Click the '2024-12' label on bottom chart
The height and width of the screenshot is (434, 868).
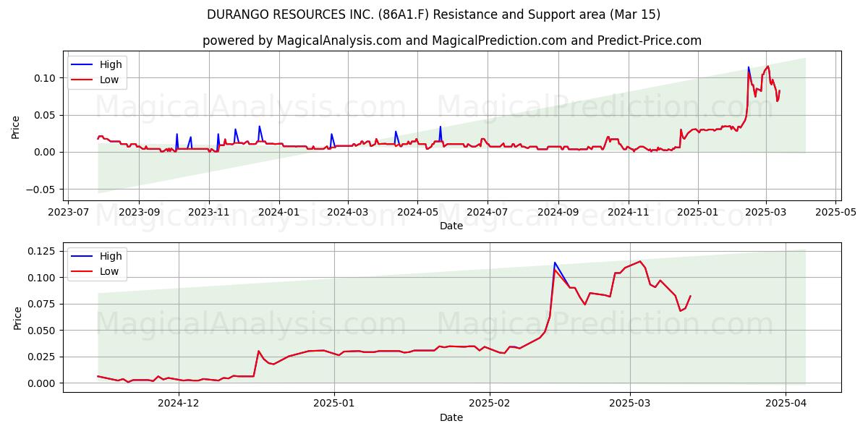(x=178, y=404)
